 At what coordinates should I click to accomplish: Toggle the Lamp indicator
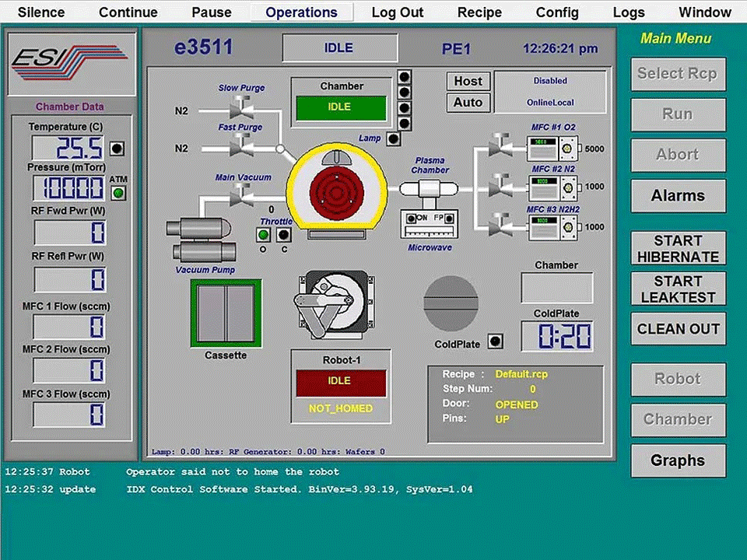pos(394,138)
